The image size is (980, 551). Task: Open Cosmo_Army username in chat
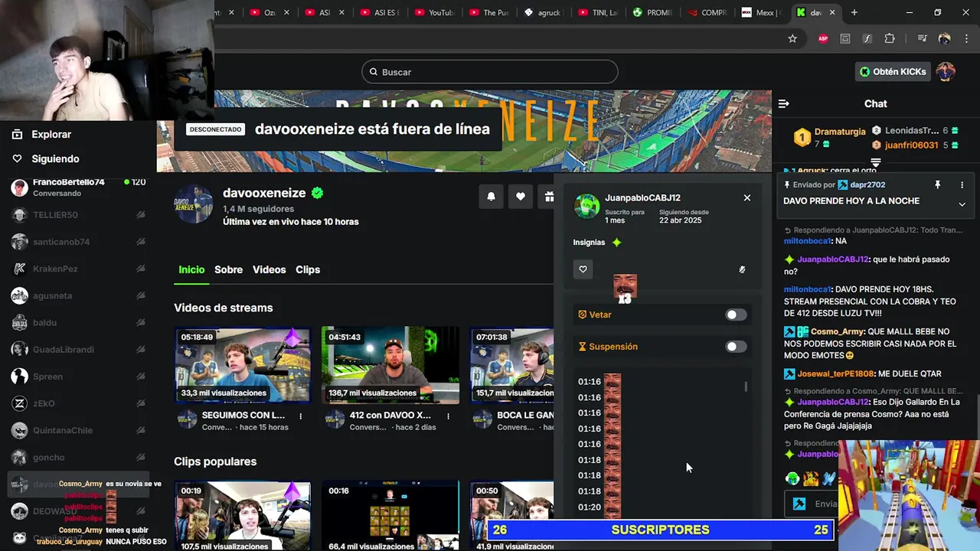pos(838,331)
